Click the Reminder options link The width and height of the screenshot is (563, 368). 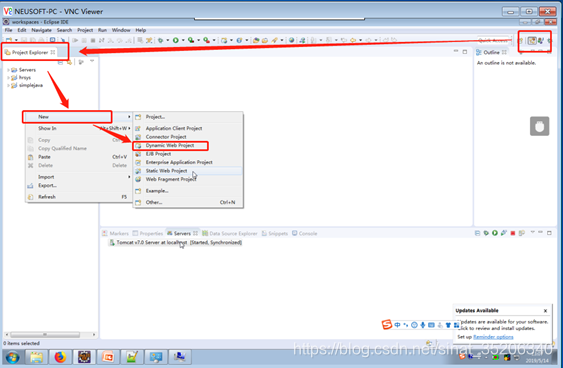[x=493, y=337]
